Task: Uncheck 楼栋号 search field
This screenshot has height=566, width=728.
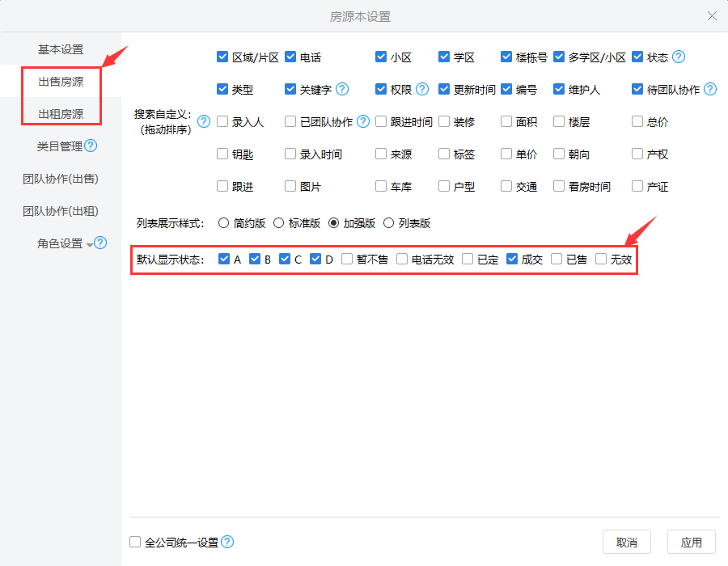Action: point(506,57)
